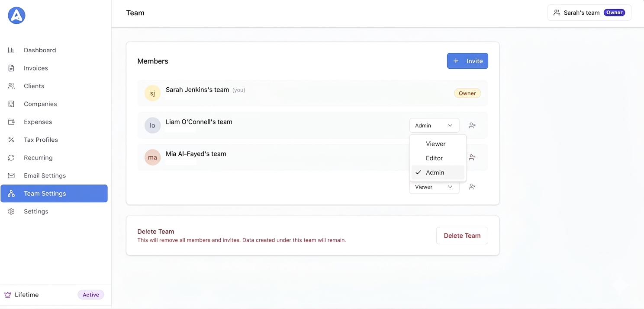Viewport: 644px width, 309px height.
Task: Click the Delete Team section heading
Action: click(156, 232)
